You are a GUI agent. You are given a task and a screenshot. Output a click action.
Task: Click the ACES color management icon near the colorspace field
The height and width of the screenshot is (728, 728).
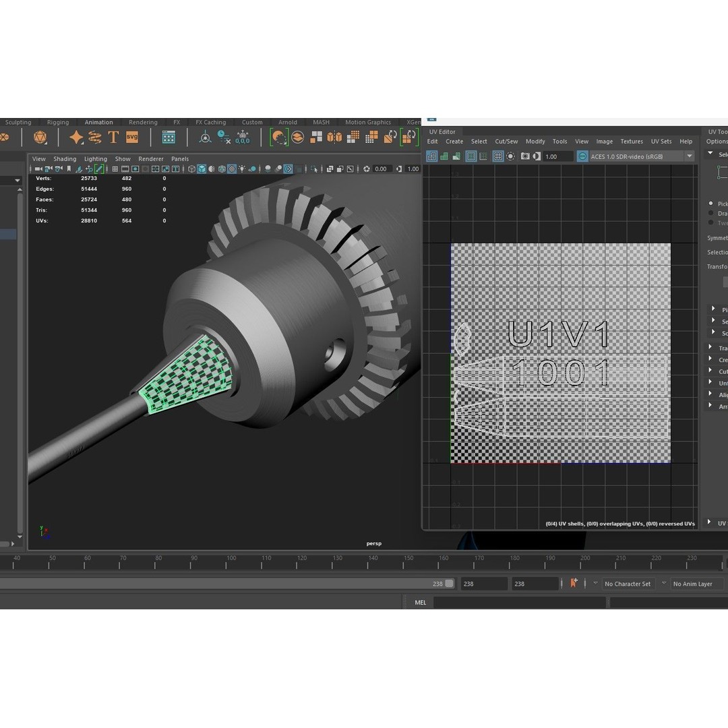pos(581,156)
